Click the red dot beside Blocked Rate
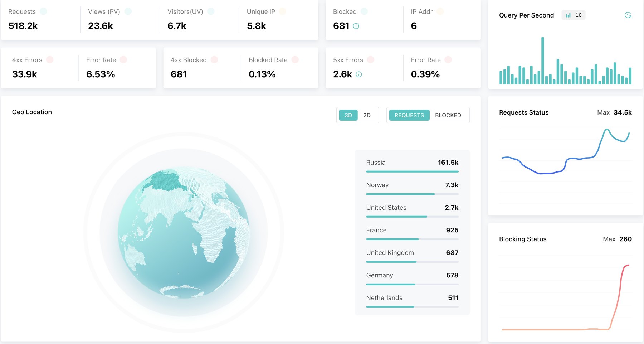This screenshot has height=344, width=644. pyautogui.click(x=295, y=60)
